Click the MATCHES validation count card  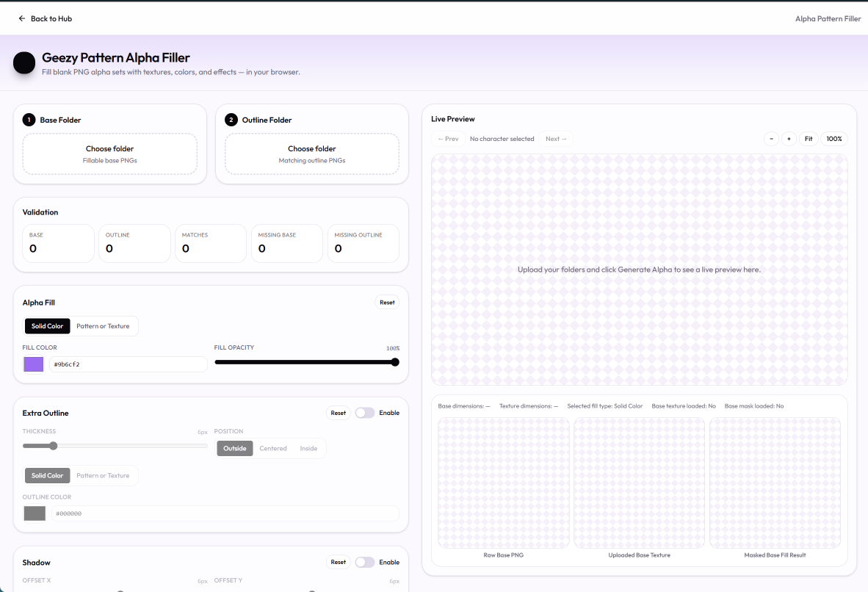(210, 244)
